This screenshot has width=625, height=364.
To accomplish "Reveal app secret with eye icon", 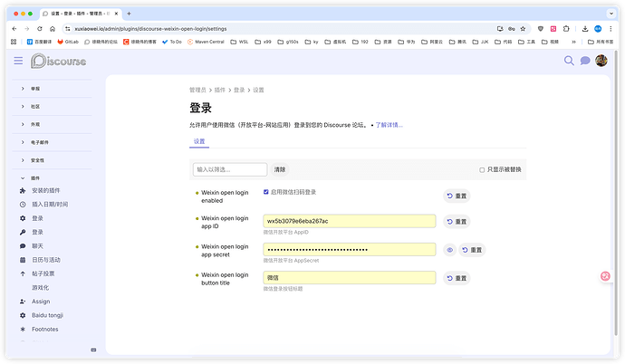I will (x=448, y=249).
